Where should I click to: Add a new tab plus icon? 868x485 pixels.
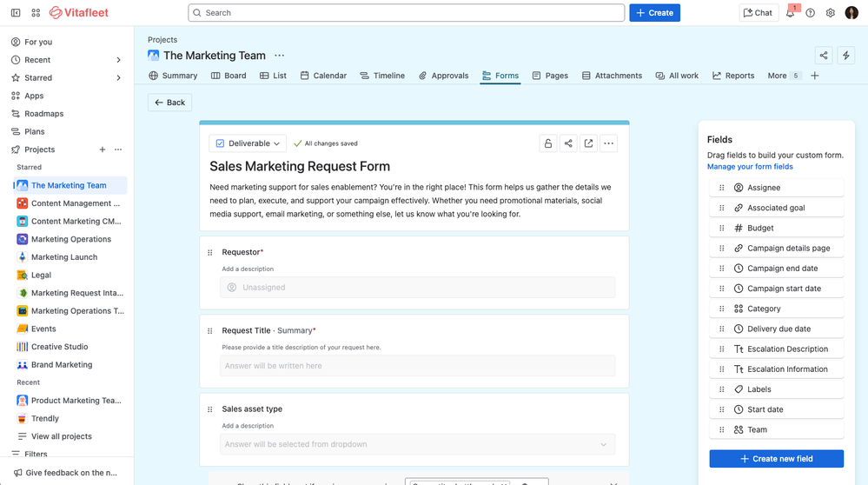(x=815, y=76)
